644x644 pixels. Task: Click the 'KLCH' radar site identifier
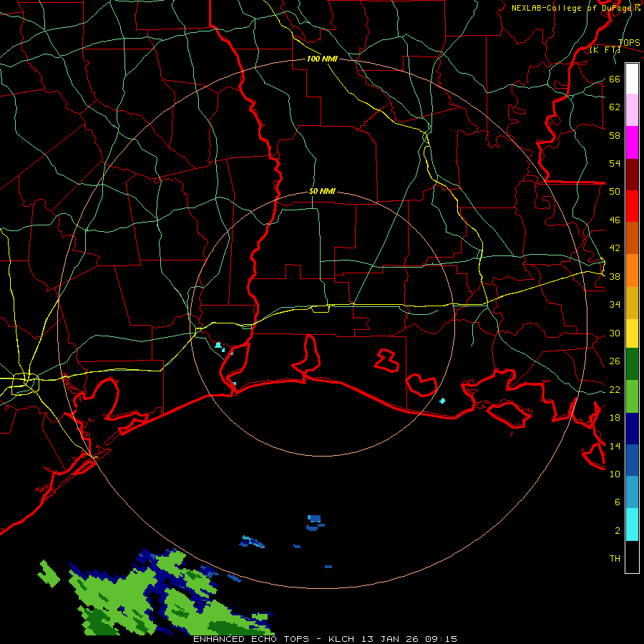pos(341,639)
